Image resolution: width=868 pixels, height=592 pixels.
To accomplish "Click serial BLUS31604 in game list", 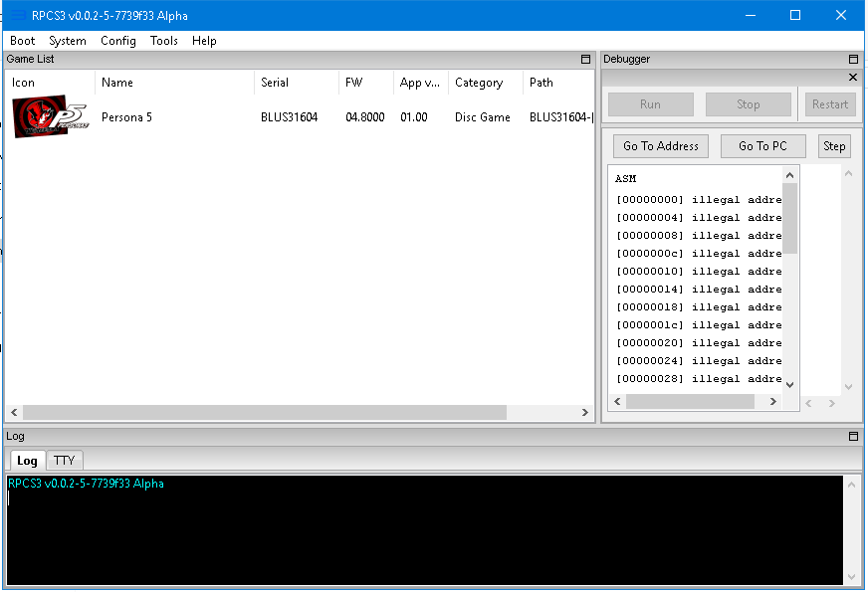I will click(x=289, y=117).
